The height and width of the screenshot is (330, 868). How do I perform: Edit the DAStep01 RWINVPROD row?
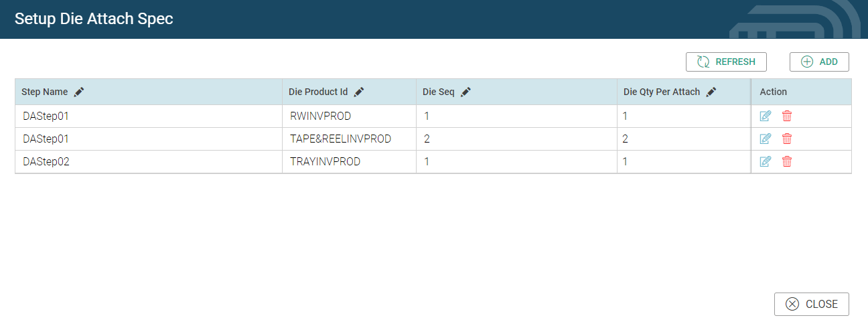(x=766, y=116)
